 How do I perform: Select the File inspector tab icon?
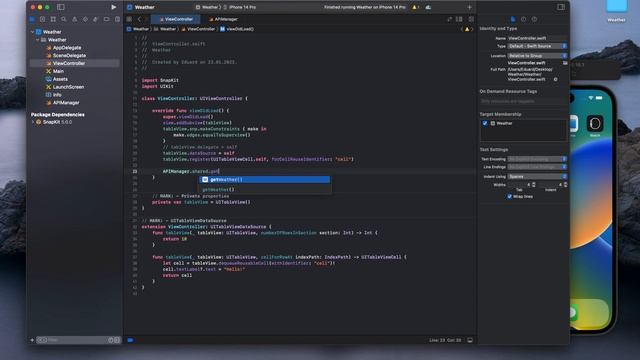(513, 19)
